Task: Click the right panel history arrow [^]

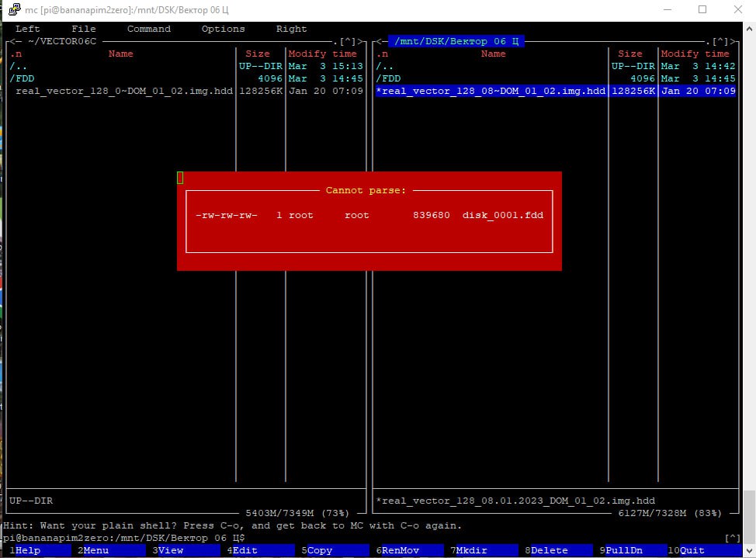Action: click(x=720, y=41)
